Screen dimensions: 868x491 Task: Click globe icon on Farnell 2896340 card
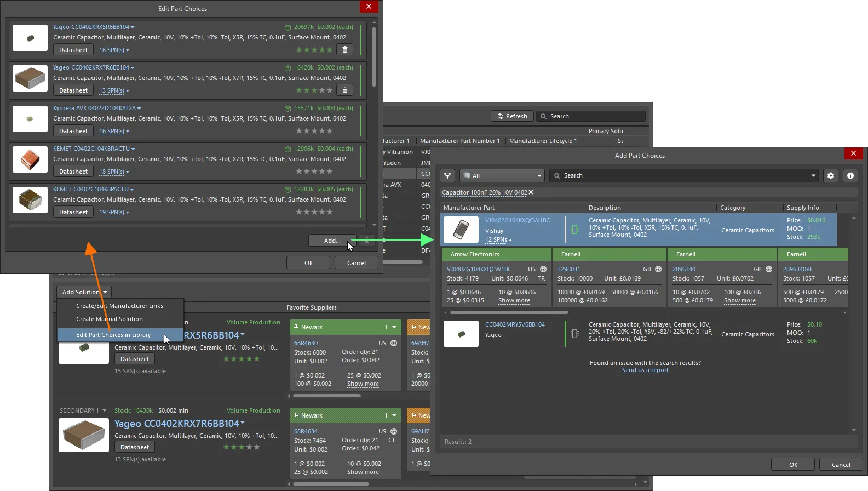point(769,269)
